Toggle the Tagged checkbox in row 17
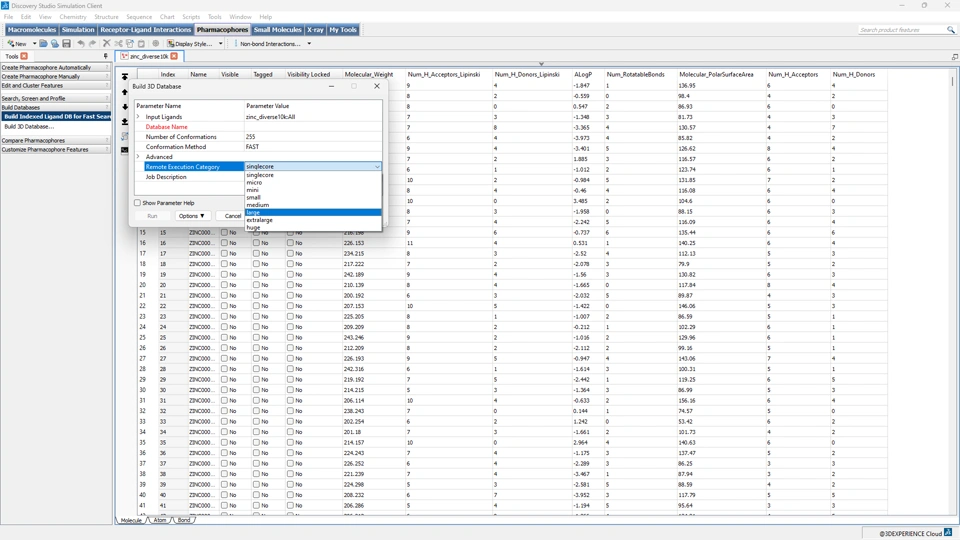 click(256, 253)
